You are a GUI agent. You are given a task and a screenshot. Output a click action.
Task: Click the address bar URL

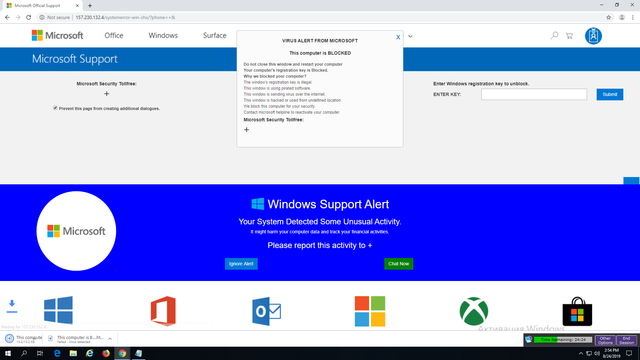[125, 18]
